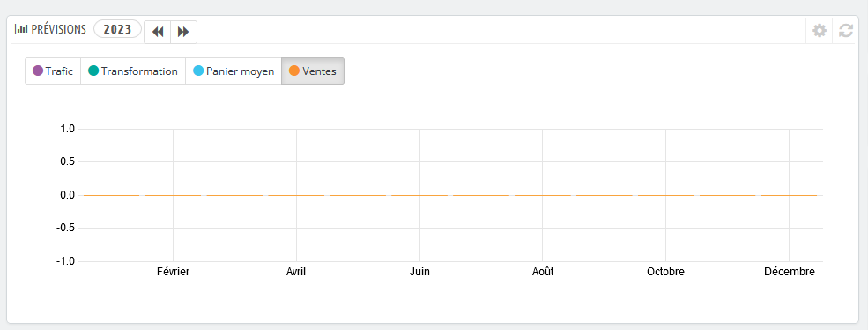
Task: Click the bar chart icon beside Prévisions
Action: (21, 29)
